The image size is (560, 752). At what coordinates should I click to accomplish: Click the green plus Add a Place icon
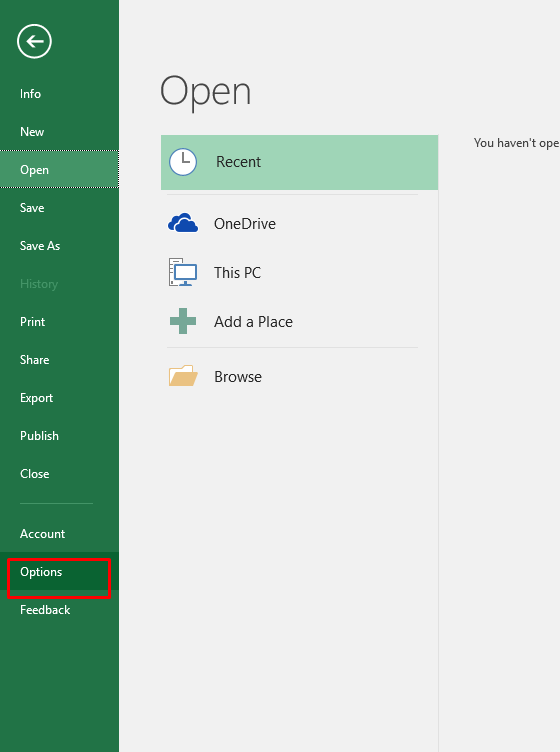pos(183,321)
